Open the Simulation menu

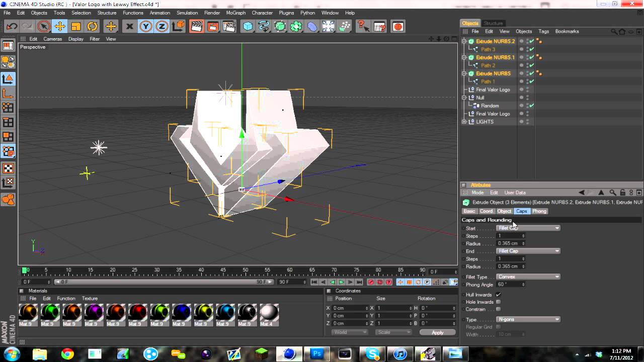187,13
